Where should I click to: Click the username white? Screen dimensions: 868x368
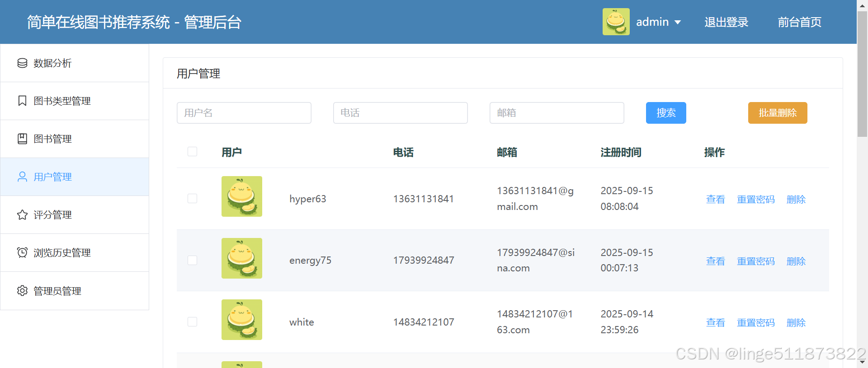302,322
